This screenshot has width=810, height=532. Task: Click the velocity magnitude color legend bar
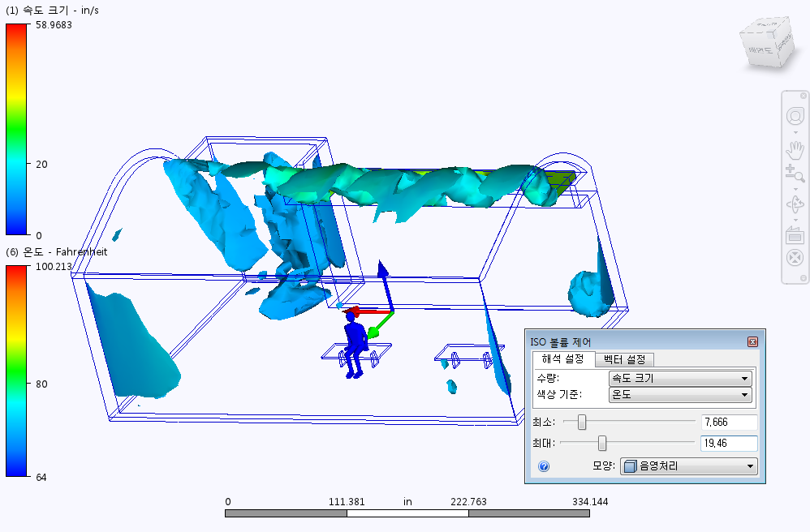[x=16, y=130]
